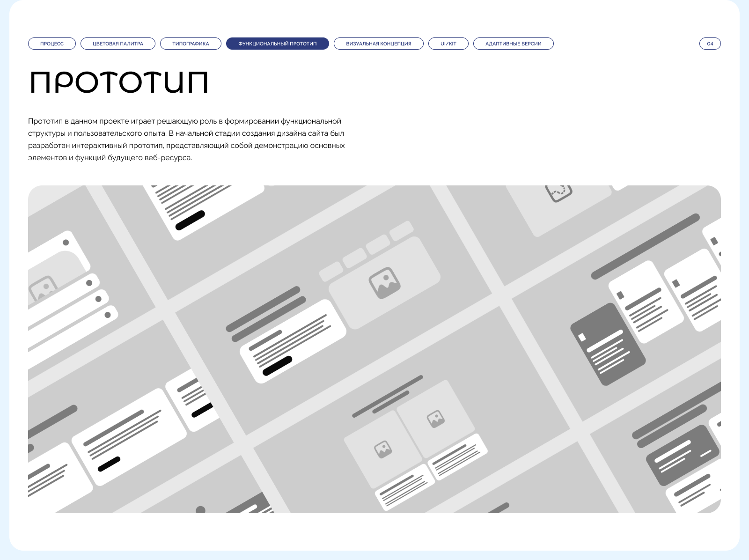Click the dashed outline icon at top right wireframe

point(558,192)
